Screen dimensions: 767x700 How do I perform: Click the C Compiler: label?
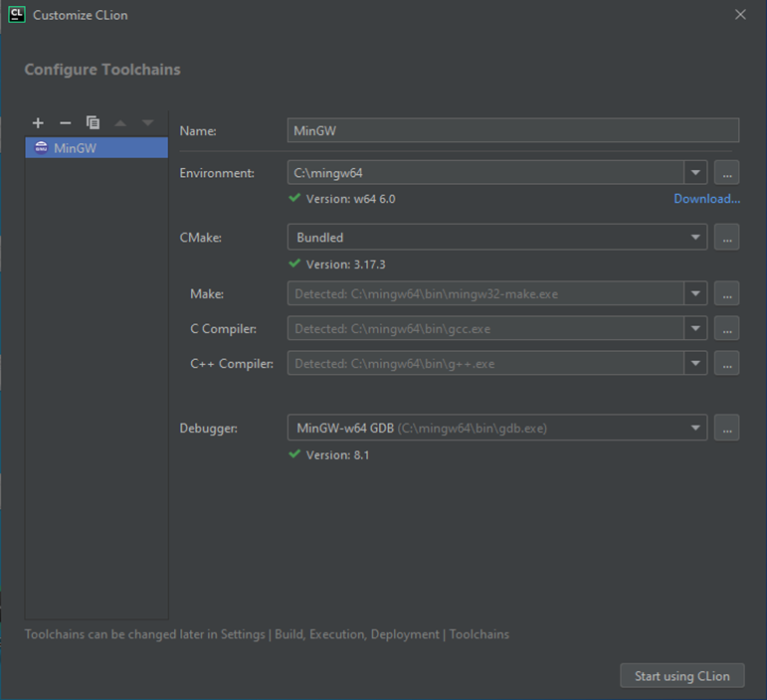[223, 329]
